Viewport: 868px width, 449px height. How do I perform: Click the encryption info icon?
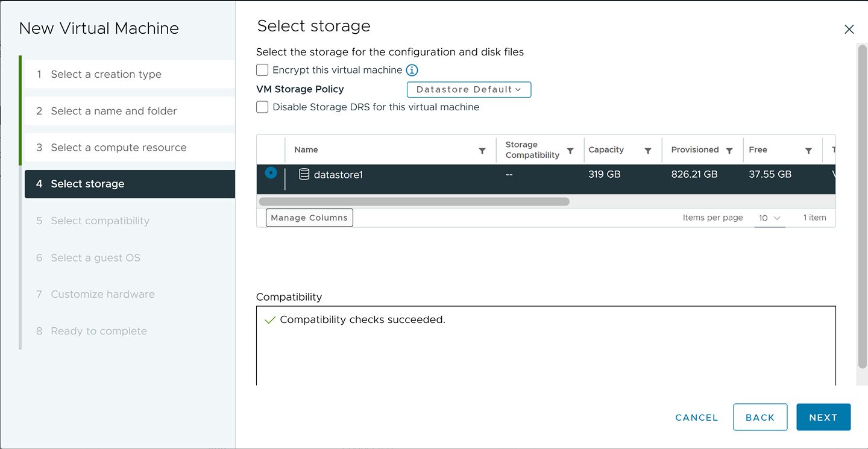point(412,71)
